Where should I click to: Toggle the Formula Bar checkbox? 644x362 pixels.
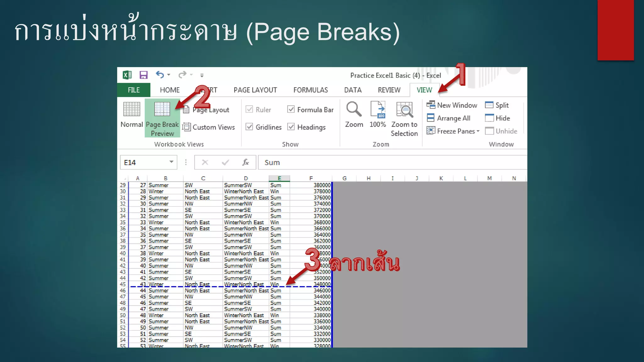[x=291, y=109]
